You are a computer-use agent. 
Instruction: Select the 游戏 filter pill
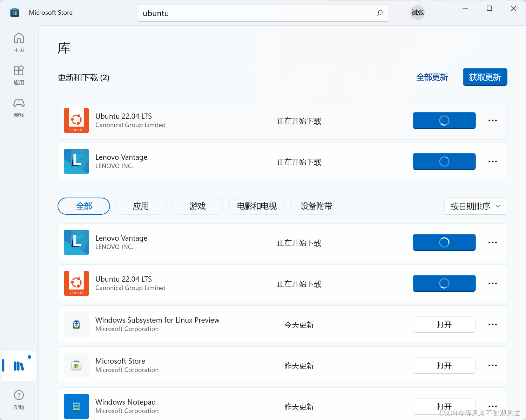(197, 206)
